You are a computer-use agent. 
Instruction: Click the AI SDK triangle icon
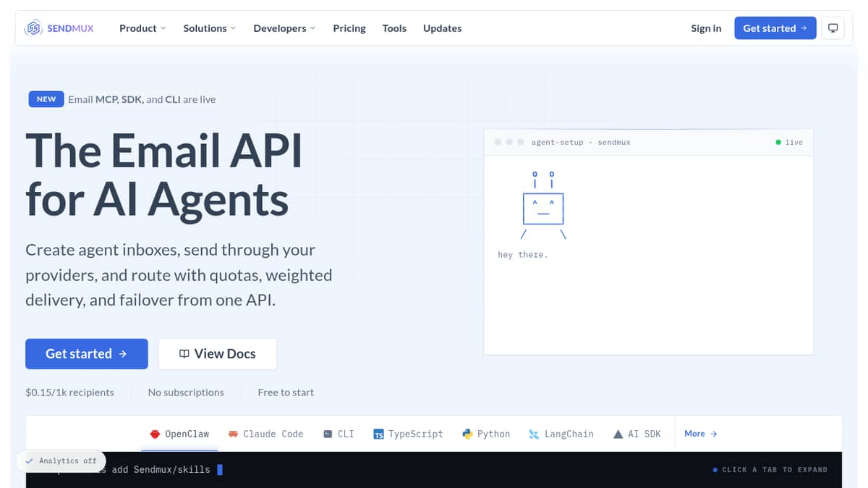[x=618, y=434]
